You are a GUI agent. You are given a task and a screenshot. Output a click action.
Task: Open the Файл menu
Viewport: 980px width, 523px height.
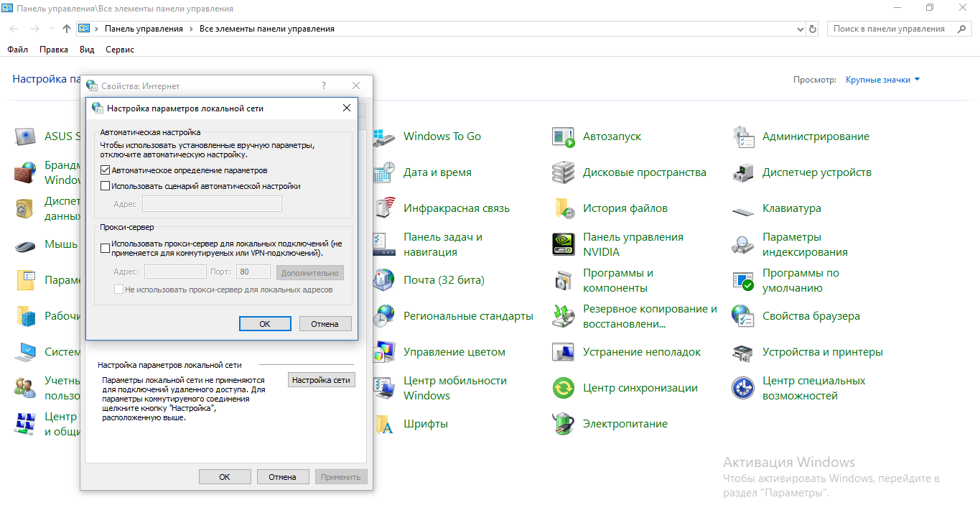pos(18,50)
